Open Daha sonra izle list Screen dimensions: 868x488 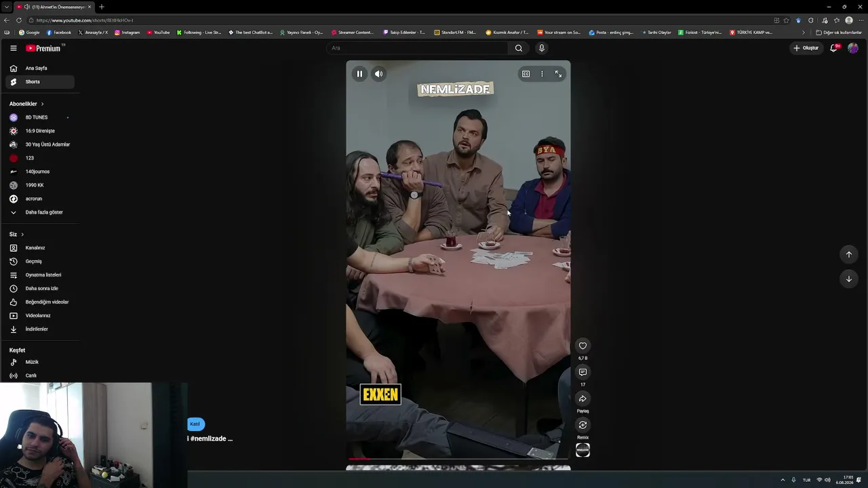point(40,289)
